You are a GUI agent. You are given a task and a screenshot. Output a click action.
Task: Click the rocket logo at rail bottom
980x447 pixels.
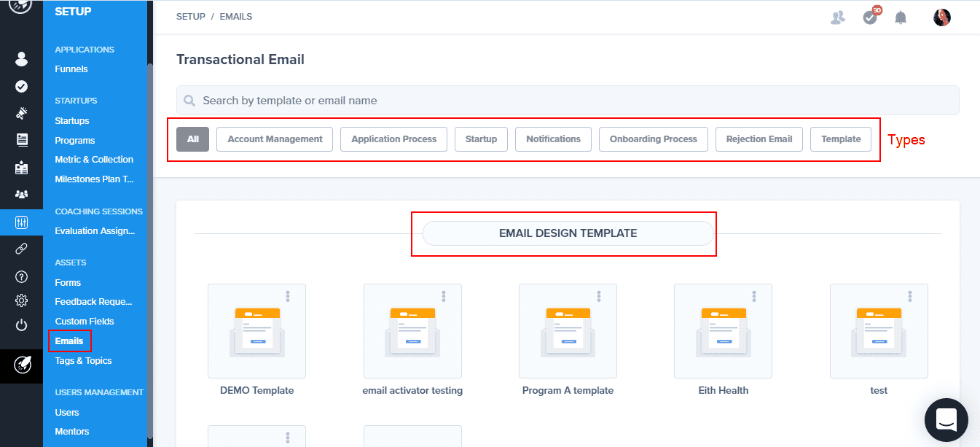[x=21, y=365]
